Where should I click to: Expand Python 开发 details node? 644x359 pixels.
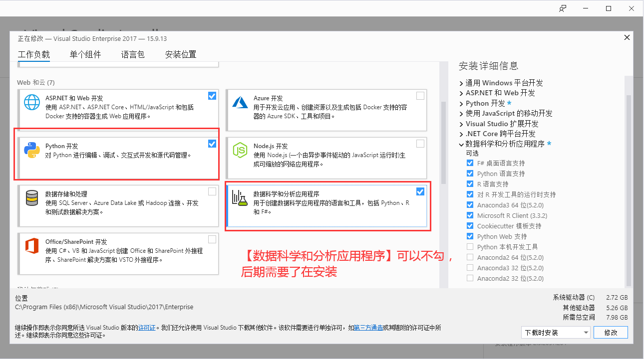tap(461, 104)
